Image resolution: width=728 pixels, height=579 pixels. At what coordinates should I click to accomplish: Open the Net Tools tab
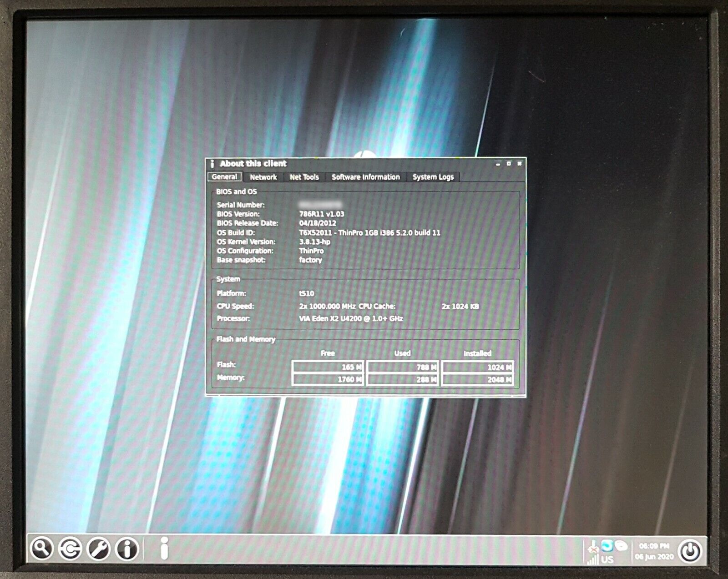coord(304,177)
